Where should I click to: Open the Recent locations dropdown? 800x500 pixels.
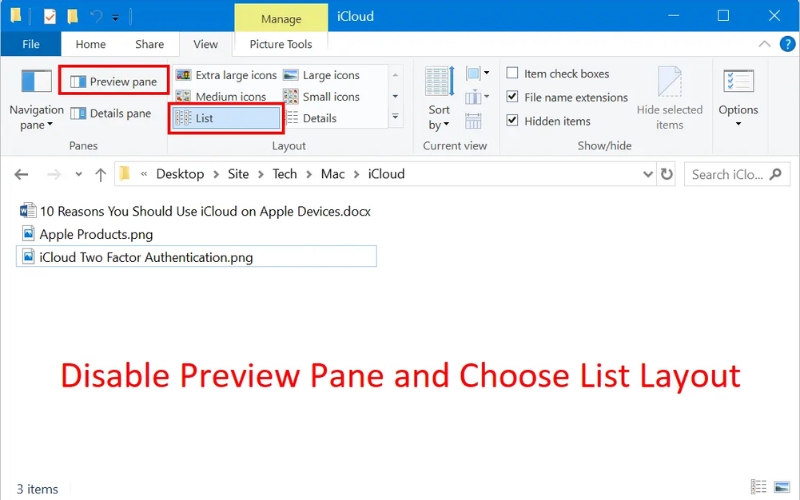pyautogui.click(x=79, y=174)
